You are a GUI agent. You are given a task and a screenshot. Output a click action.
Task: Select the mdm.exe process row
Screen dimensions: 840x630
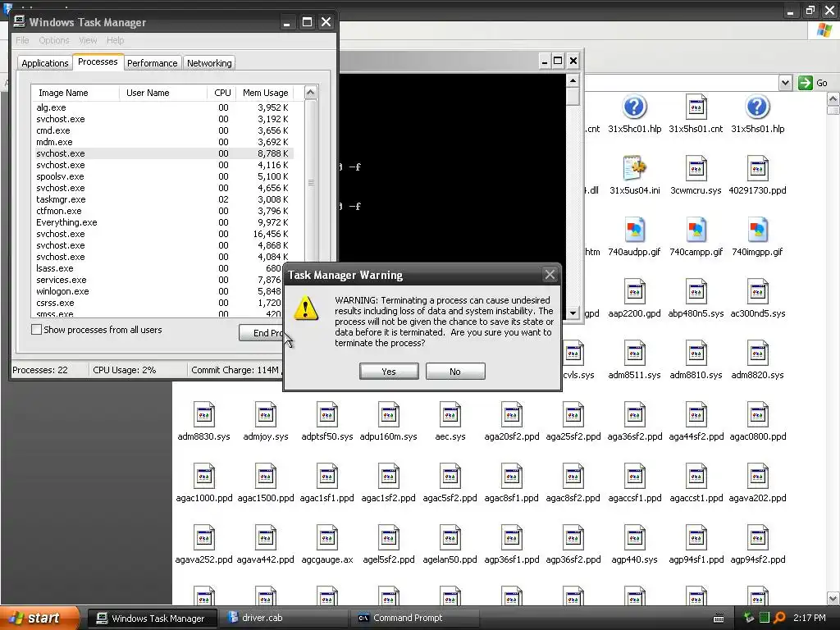(163, 142)
